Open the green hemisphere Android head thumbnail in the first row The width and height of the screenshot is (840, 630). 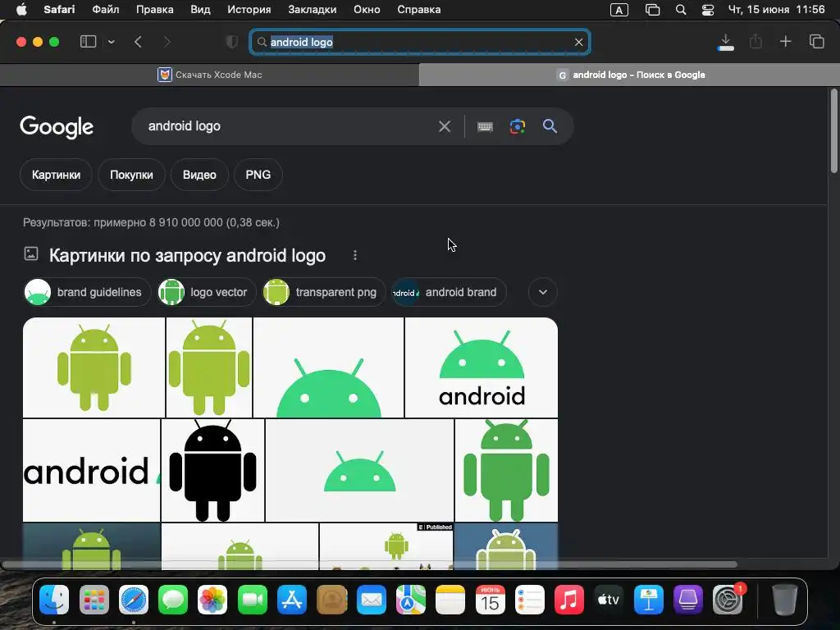(328, 367)
